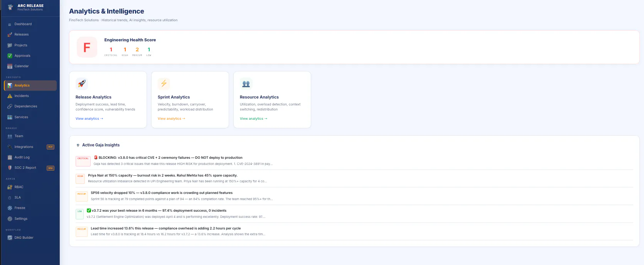Image resolution: width=644 pixels, height=265 pixels.
Task: Open the v3.7.2 best release insight
Action: (354, 214)
